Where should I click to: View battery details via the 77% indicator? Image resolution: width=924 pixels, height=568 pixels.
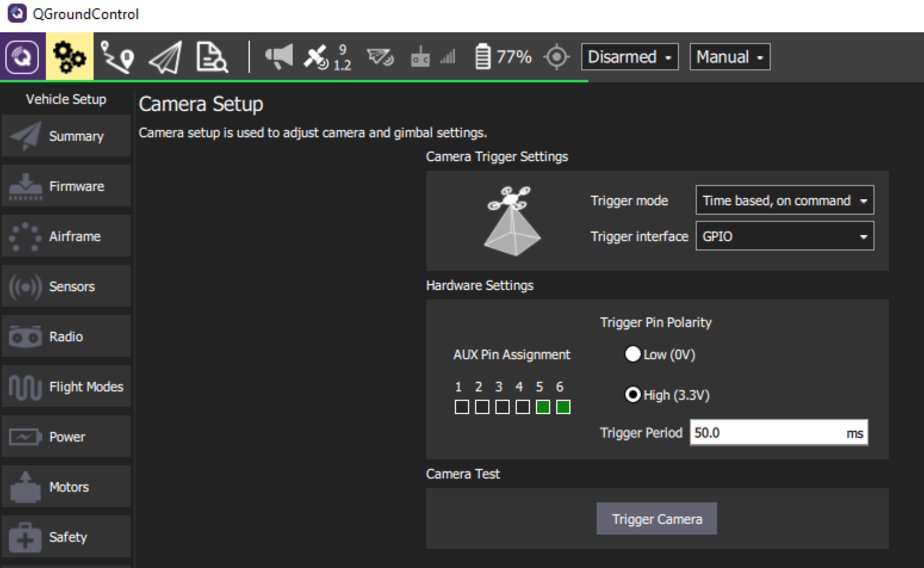(x=503, y=56)
